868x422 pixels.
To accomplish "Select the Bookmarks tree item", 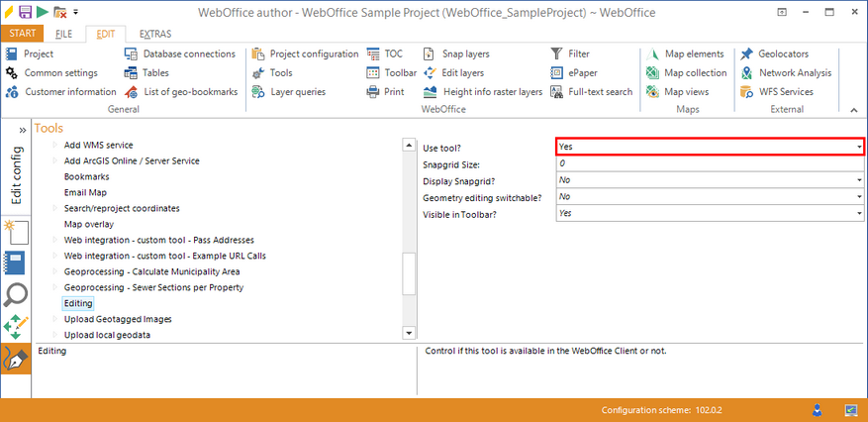I will (x=86, y=176).
